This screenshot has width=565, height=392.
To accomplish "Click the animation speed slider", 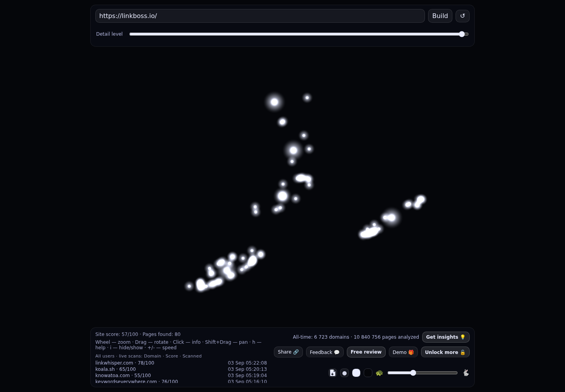I will [423, 373].
